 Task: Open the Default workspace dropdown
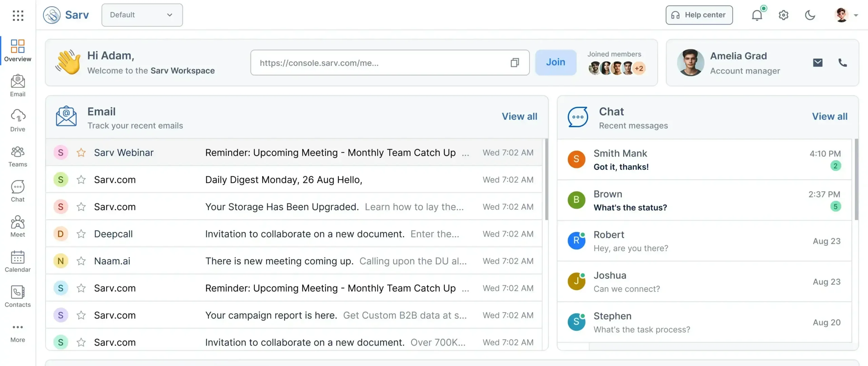[x=142, y=15]
